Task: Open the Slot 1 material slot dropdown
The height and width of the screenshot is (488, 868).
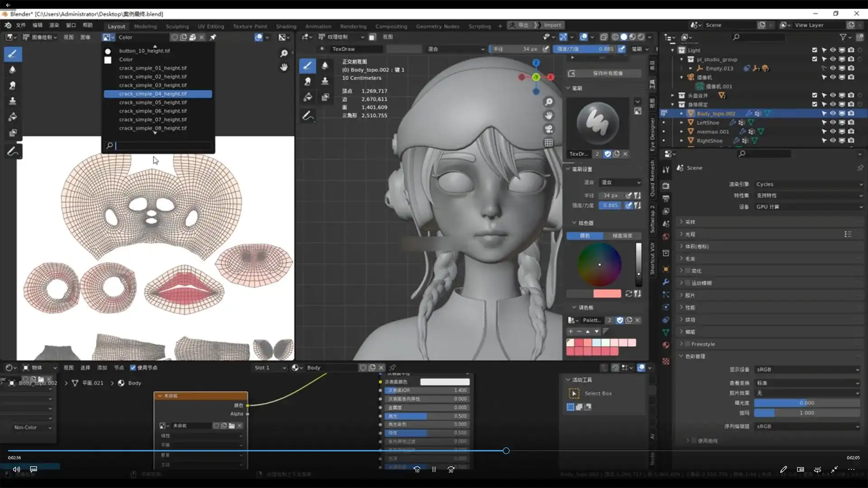Action: point(270,368)
